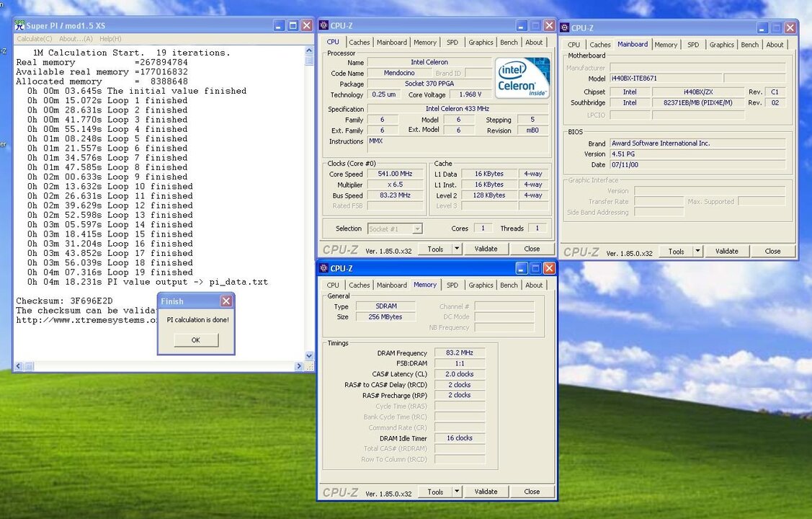812x519 pixels.
Task: Click the DRAM Frequency value "83.2 MHz"
Action: coord(460,352)
